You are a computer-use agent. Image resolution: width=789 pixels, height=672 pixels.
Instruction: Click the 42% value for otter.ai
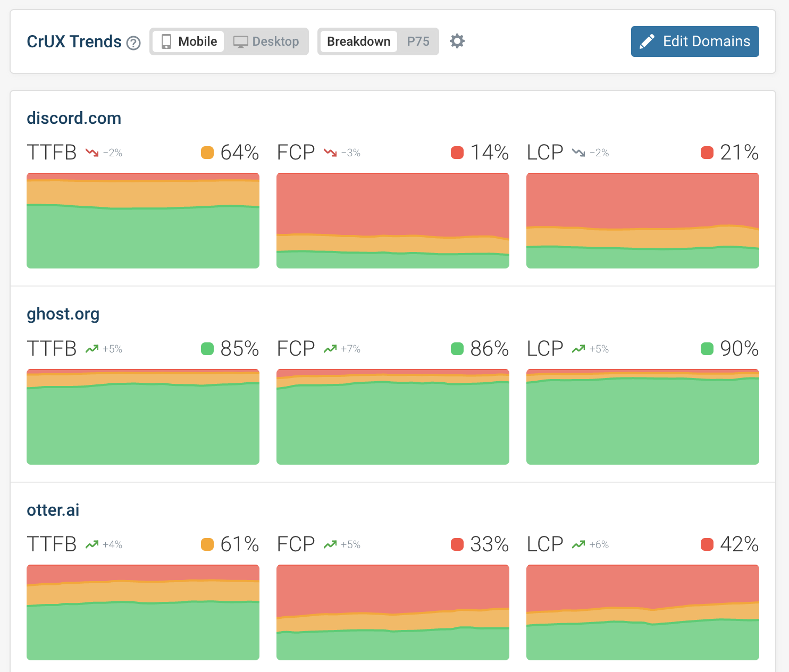[x=740, y=544]
